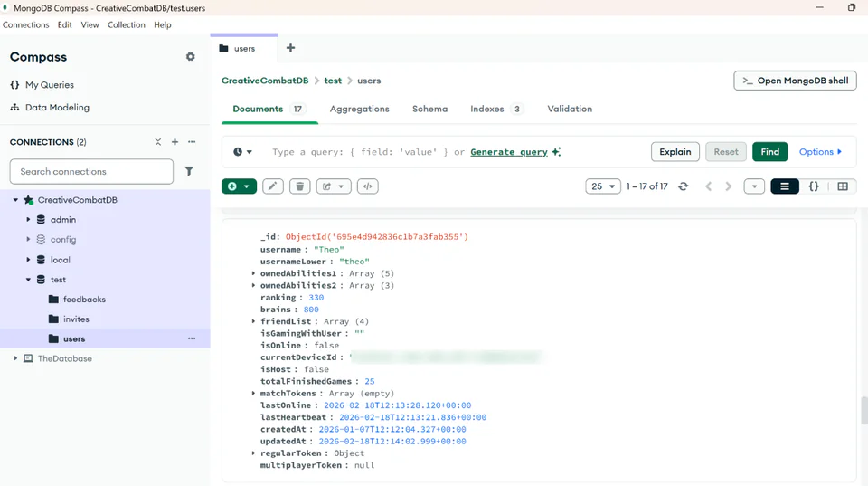
Task: Open Help menu
Action: tap(162, 25)
